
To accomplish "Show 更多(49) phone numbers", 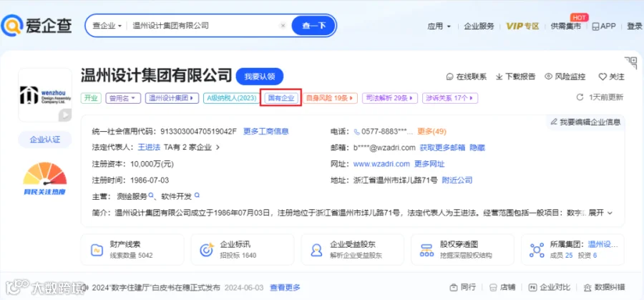I will click(431, 132).
